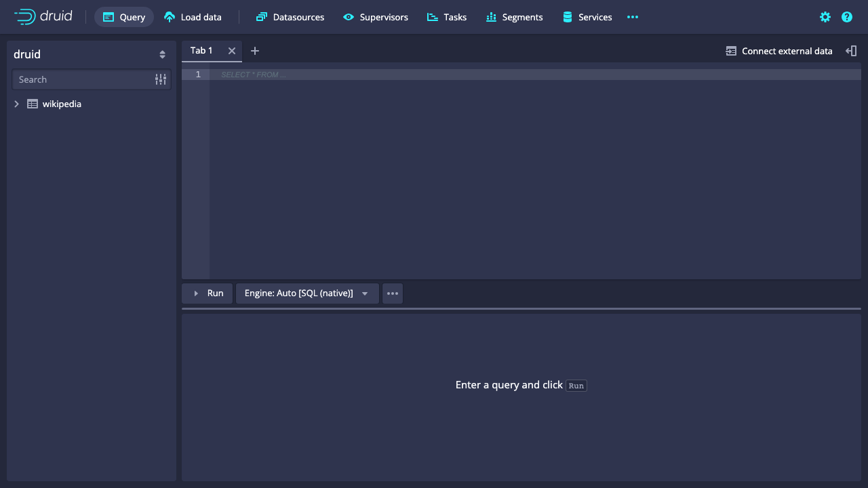Image resolution: width=868 pixels, height=488 pixels.
Task: Click the Enter a query and click Run message
Action: tap(521, 385)
